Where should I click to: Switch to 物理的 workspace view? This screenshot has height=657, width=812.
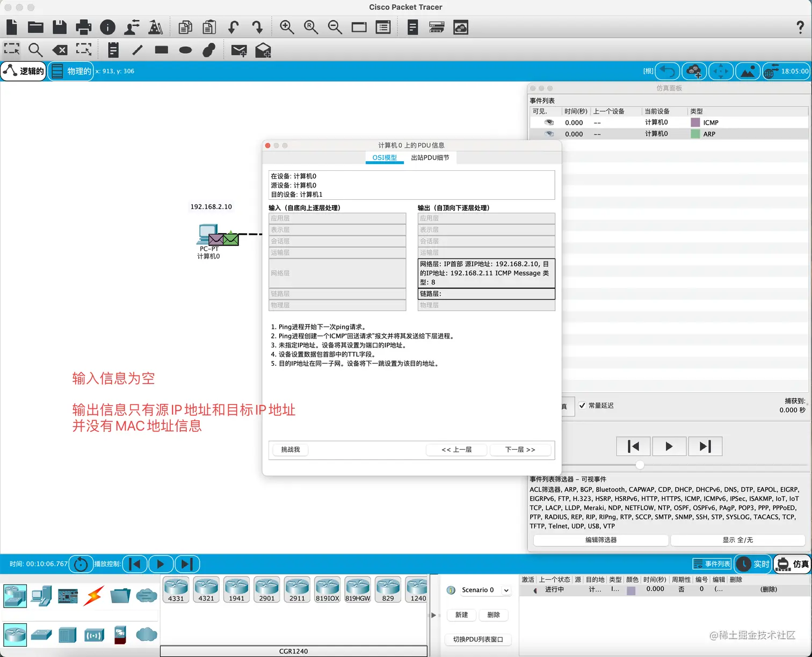pos(71,71)
